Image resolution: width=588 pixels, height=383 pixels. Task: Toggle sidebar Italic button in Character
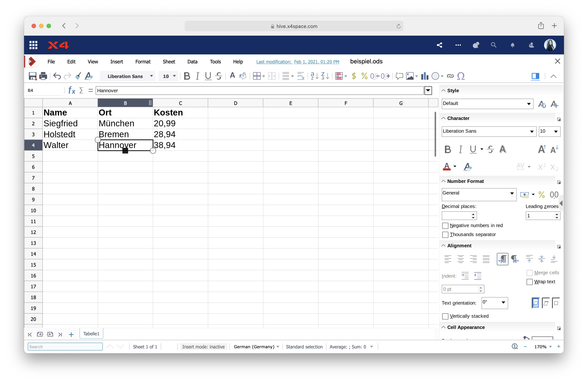pyautogui.click(x=461, y=149)
